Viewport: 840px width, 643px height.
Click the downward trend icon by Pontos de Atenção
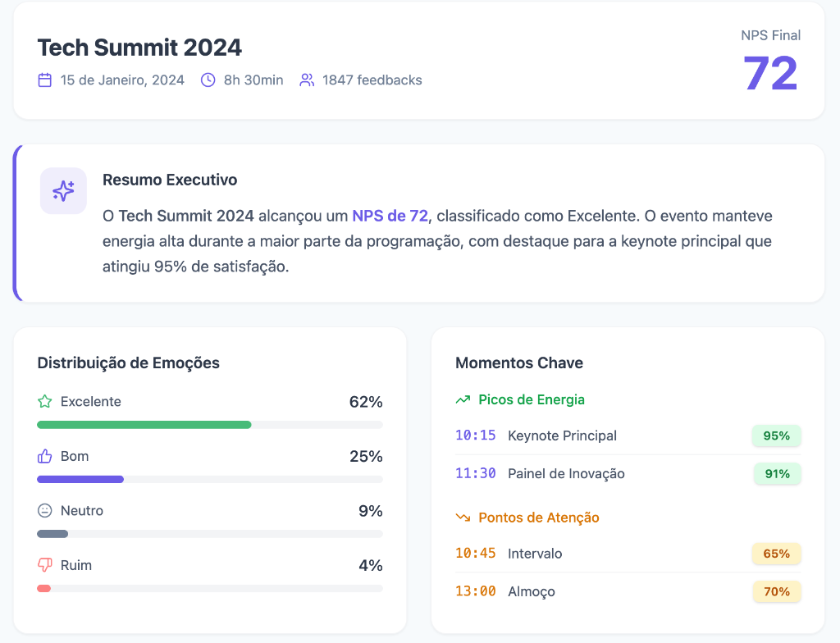coord(463,518)
